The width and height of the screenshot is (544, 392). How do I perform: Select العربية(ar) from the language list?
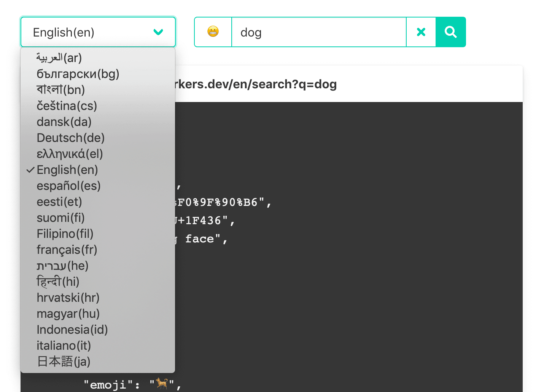(59, 58)
